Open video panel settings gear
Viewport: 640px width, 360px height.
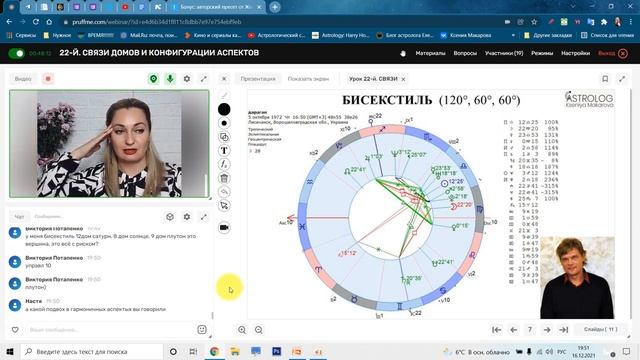[x=187, y=79]
